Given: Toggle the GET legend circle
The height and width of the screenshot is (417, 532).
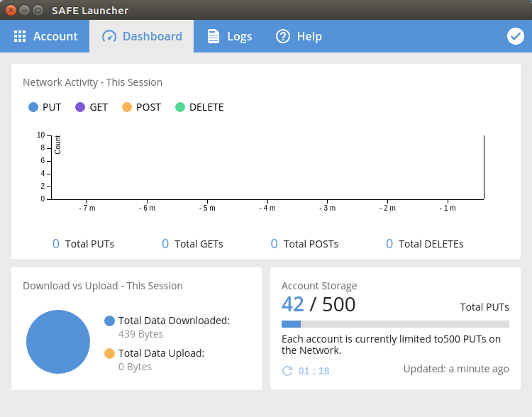Looking at the screenshot, I should click(x=80, y=107).
